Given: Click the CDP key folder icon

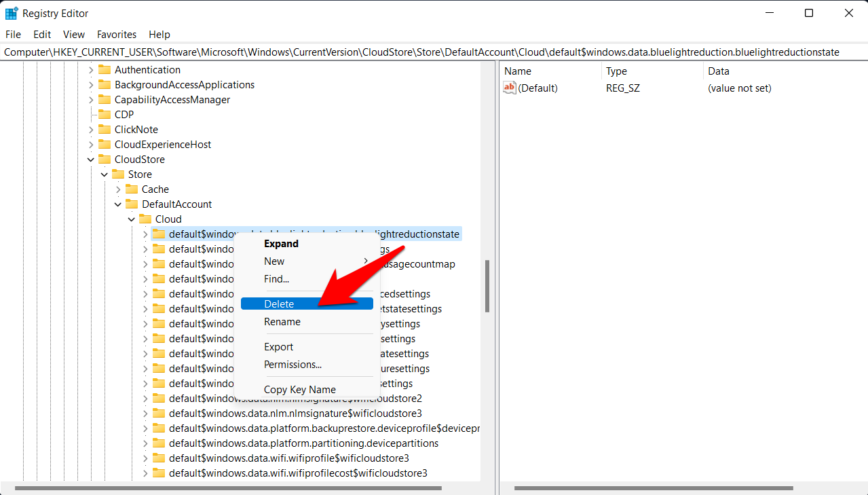Looking at the screenshot, I should point(103,114).
